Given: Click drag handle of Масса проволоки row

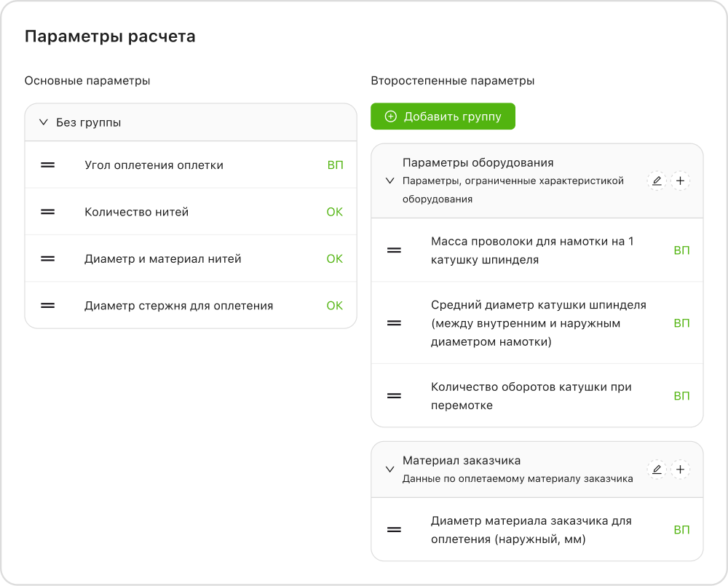Looking at the screenshot, I should click(394, 250).
